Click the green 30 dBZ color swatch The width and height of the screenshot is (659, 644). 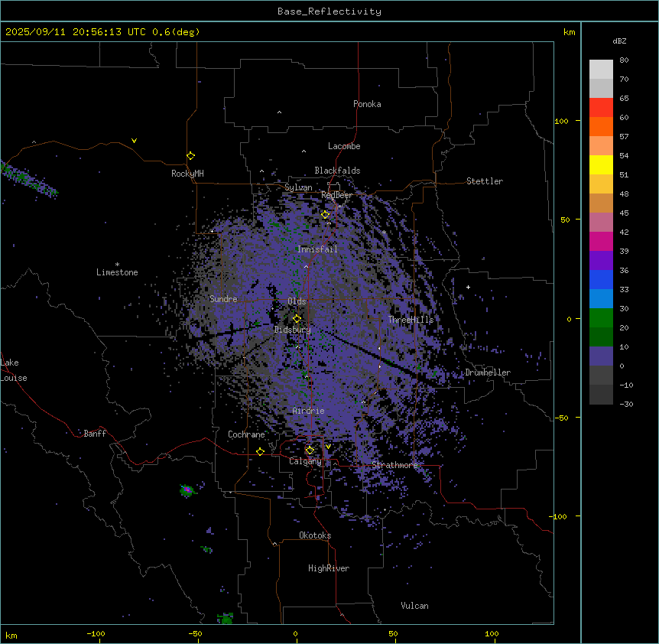pos(601,318)
